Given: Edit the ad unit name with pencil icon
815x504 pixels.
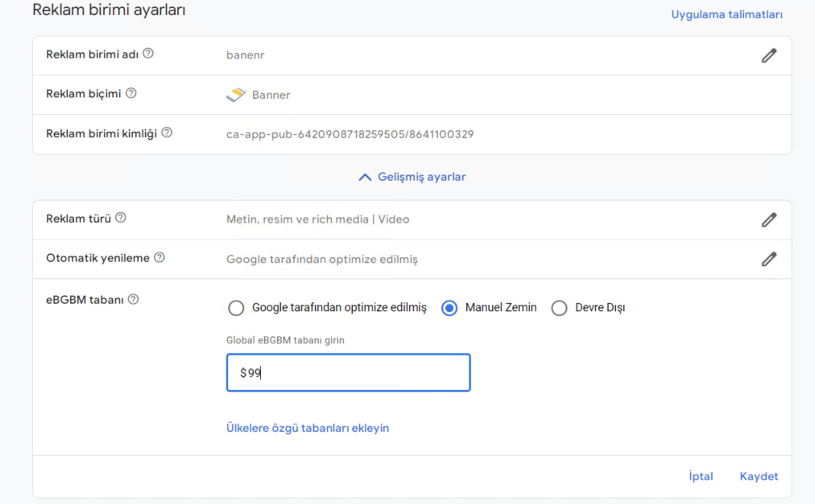Looking at the screenshot, I should click(769, 56).
